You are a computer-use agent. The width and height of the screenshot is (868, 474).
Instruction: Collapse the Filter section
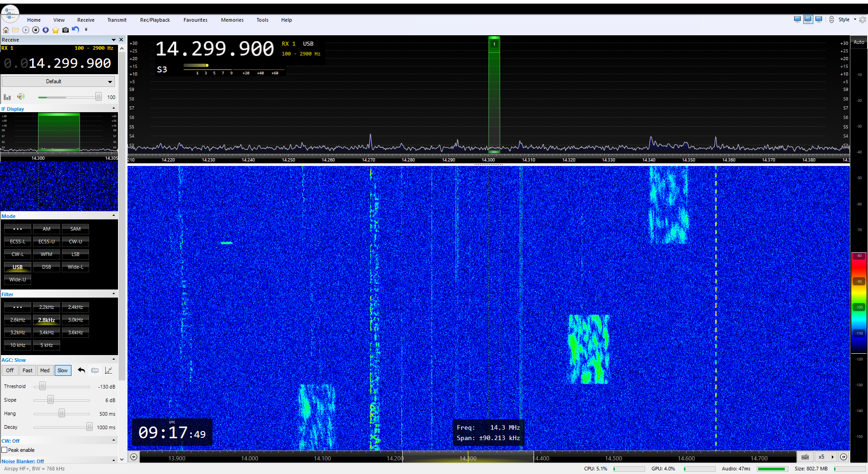(x=113, y=294)
